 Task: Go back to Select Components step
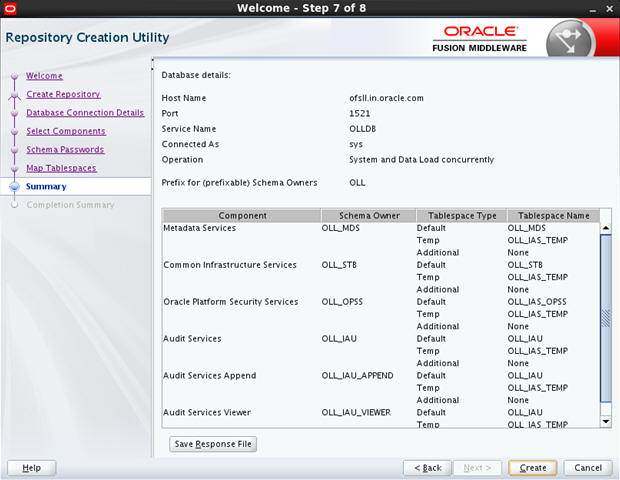[x=66, y=131]
